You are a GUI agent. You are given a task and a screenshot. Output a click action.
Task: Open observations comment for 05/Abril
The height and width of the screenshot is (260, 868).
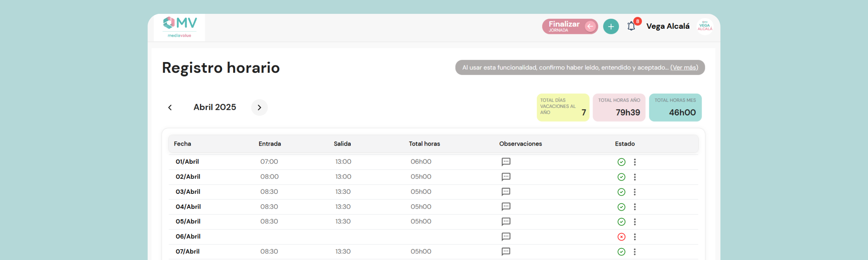(506, 222)
